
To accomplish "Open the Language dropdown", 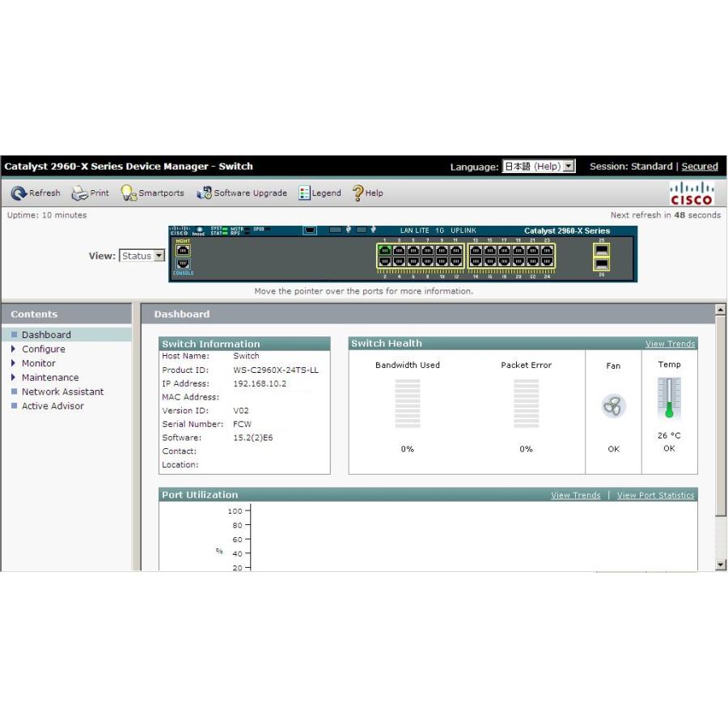I will click(538, 167).
